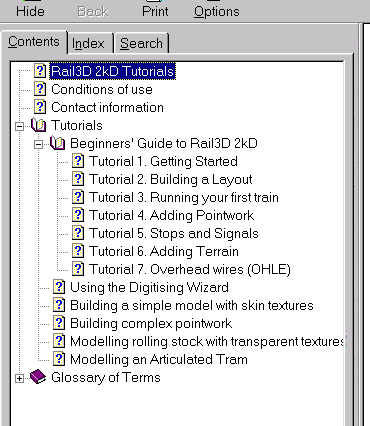This screenshot has width=370, height=426.
Task: Collapse the Tutorials tree node
Action: pos(20,126)
